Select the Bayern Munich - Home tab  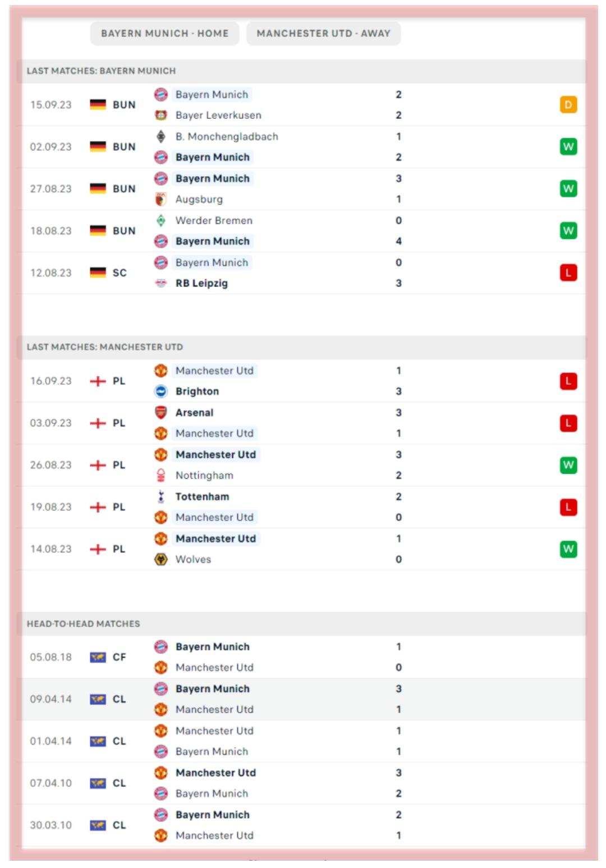(164, 34)
